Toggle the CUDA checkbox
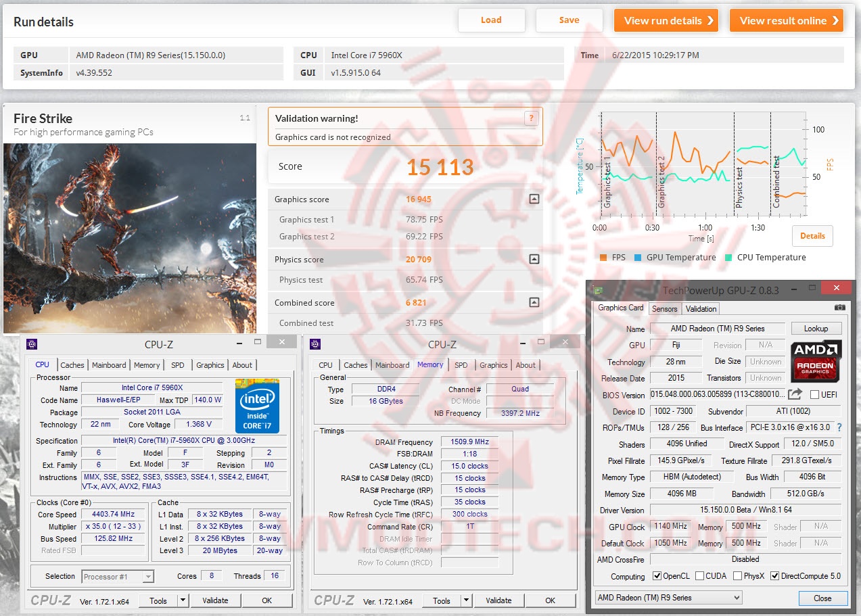 coord(699,576)
